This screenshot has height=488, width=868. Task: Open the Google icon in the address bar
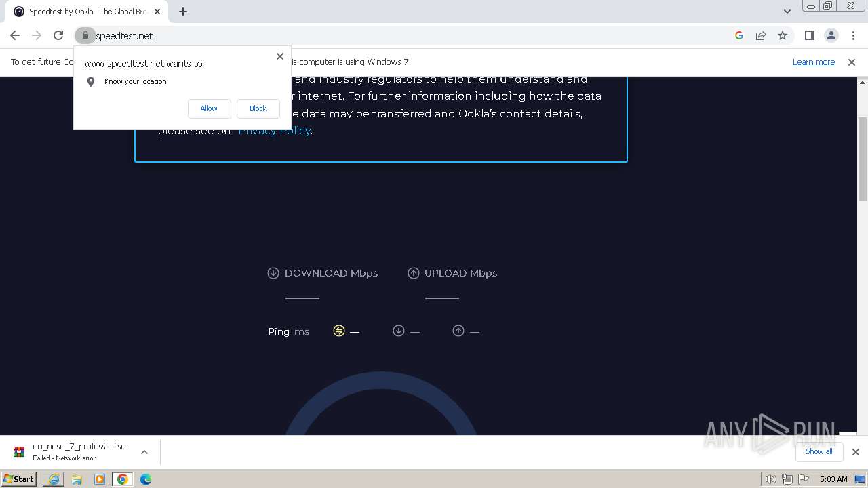[739, 35]
